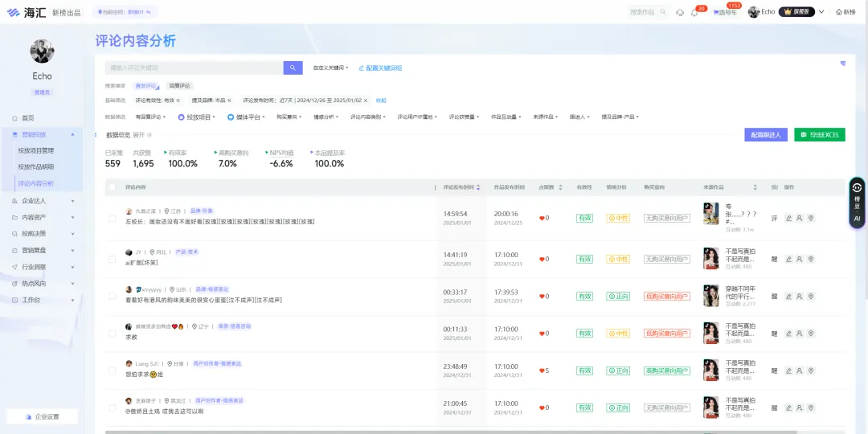Click the 配置关键词组 link

[x=379, y=68]
